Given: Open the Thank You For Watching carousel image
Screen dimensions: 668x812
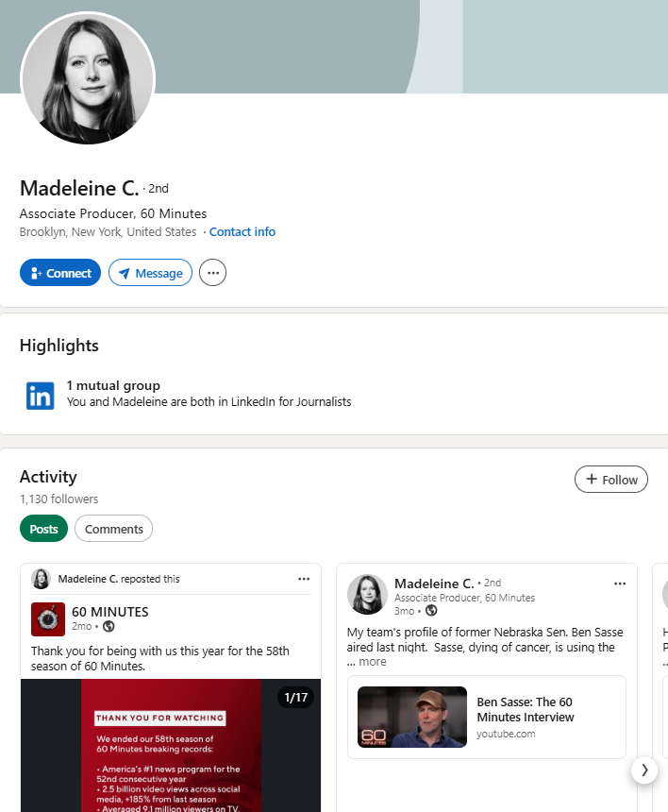Looking at the screenshot, I should coord(171,745).
